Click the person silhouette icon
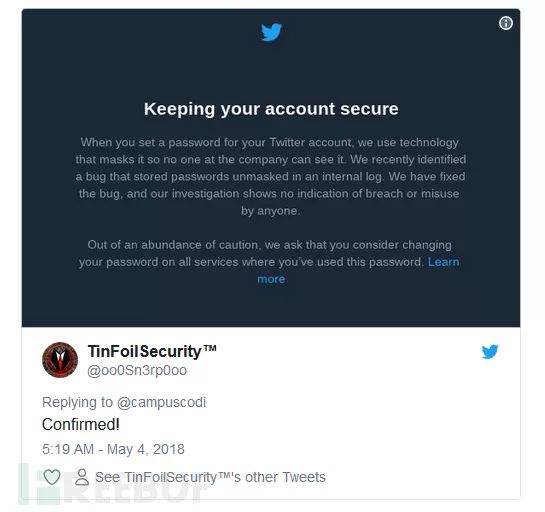 click(82, 477)
